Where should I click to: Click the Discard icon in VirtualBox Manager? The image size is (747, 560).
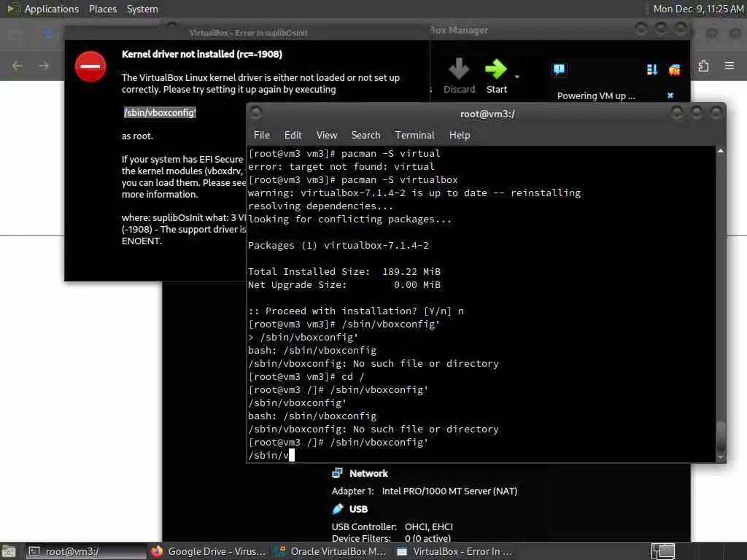(x=459, y=69)
